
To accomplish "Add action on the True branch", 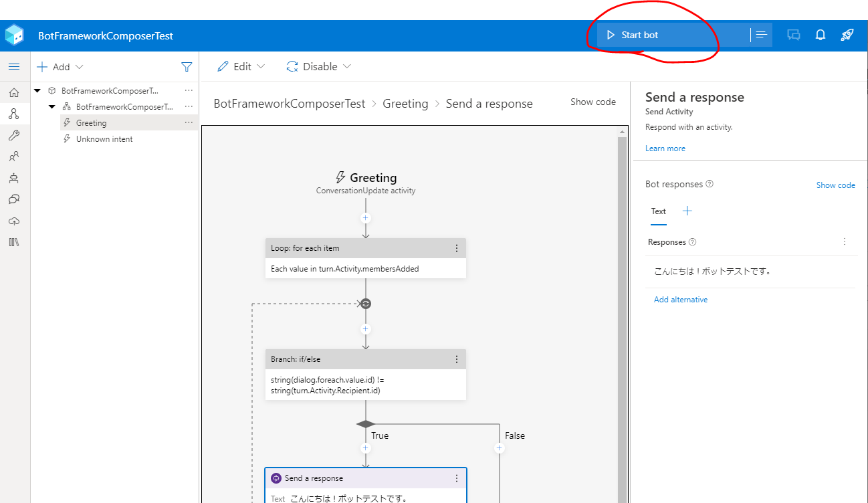I will click(366, 448).
